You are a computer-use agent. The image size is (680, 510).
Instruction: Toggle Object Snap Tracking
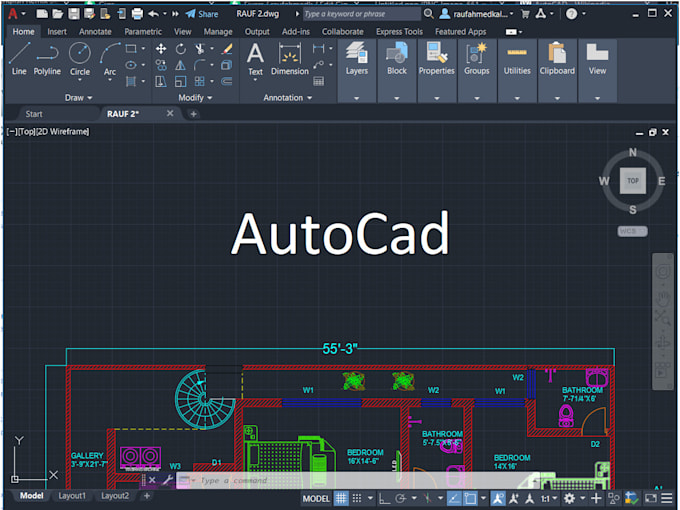454,498
